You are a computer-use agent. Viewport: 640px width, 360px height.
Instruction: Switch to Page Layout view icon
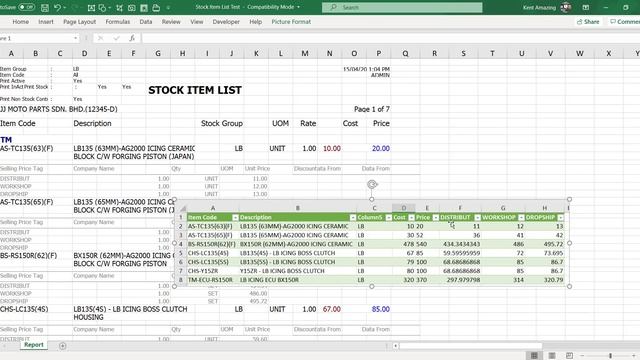click(x=552, y=356)
